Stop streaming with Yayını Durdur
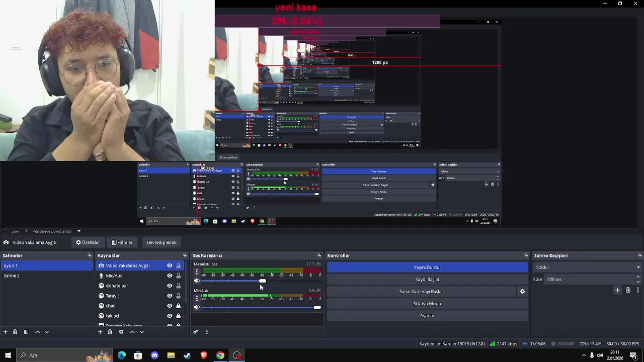 click(x=427, y=267)
